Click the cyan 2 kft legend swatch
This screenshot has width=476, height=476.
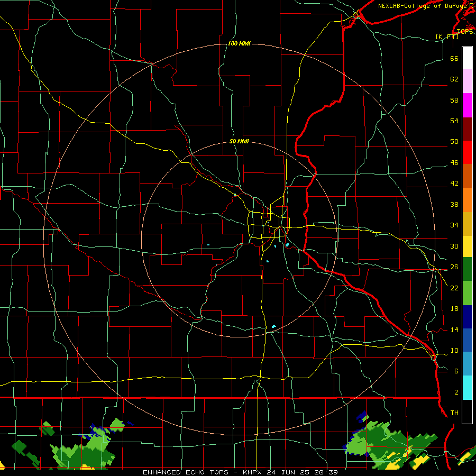click(467, 388)
